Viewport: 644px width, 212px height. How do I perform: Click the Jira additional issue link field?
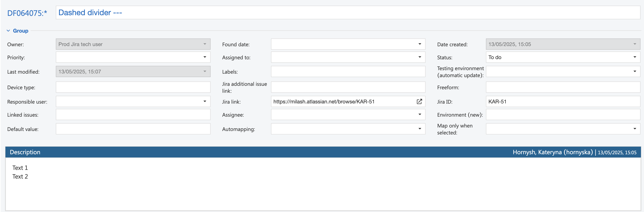pos(348,87)
